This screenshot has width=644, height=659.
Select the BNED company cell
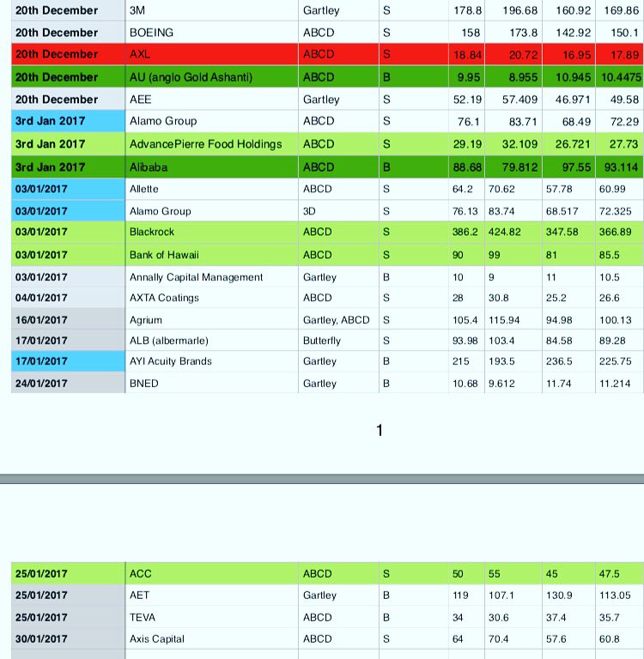click(211, 384)
